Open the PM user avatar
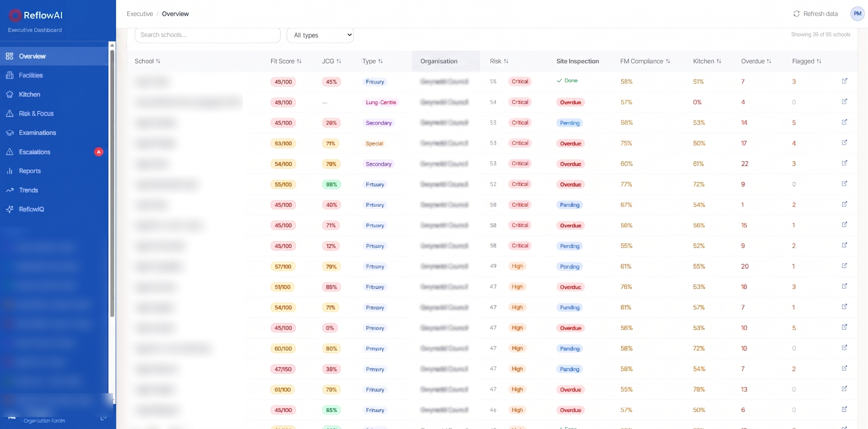Viewport: 868px width, 429px height. coord(857,14)
